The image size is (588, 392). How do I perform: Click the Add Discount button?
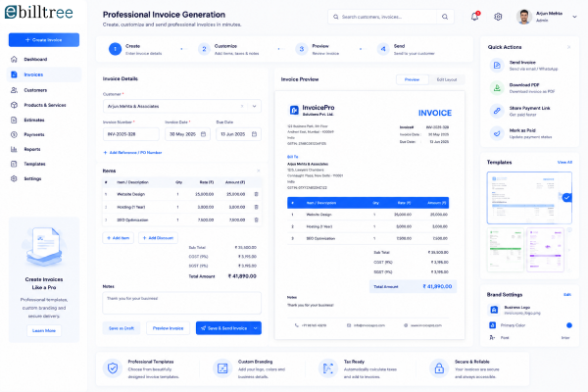pos(158,238)
